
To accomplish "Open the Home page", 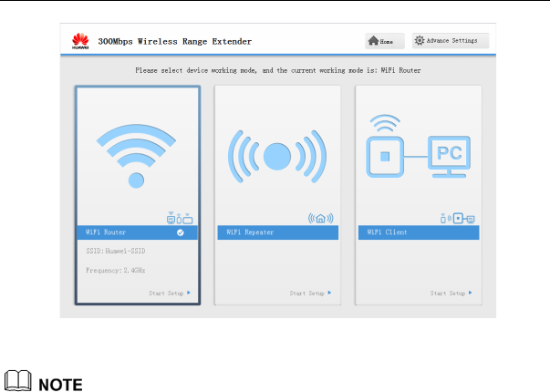I will (384, 41).
